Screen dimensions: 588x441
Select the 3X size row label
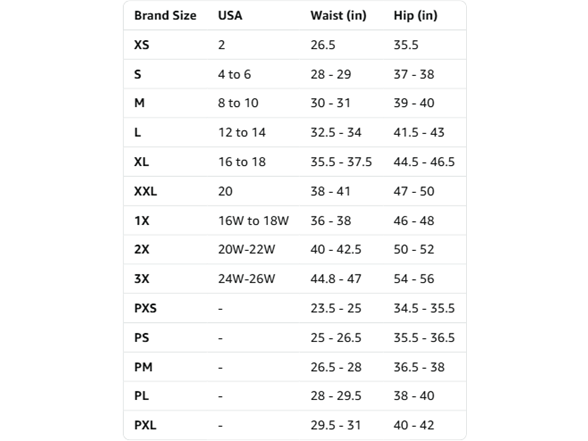click(x=142, y=279)
